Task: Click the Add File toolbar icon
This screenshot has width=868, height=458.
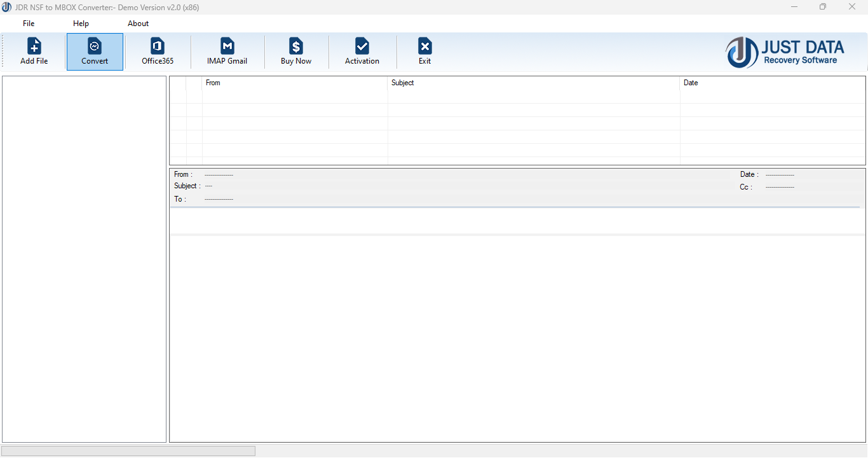Action: pyautogui.click(x=34, y=52)
